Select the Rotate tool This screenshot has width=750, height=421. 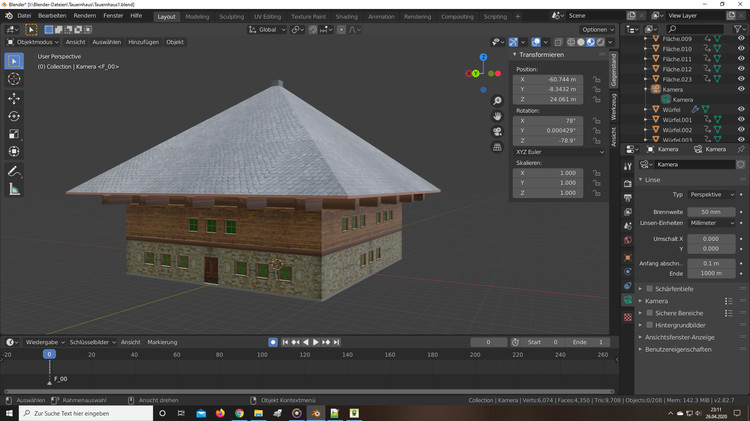click(x=14, y=116)
